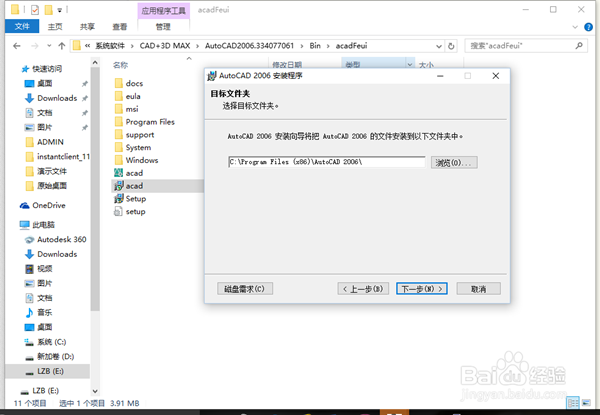600x415 pixels.
Task: Expand the address bar history dropdown
Action: [439, 46]
